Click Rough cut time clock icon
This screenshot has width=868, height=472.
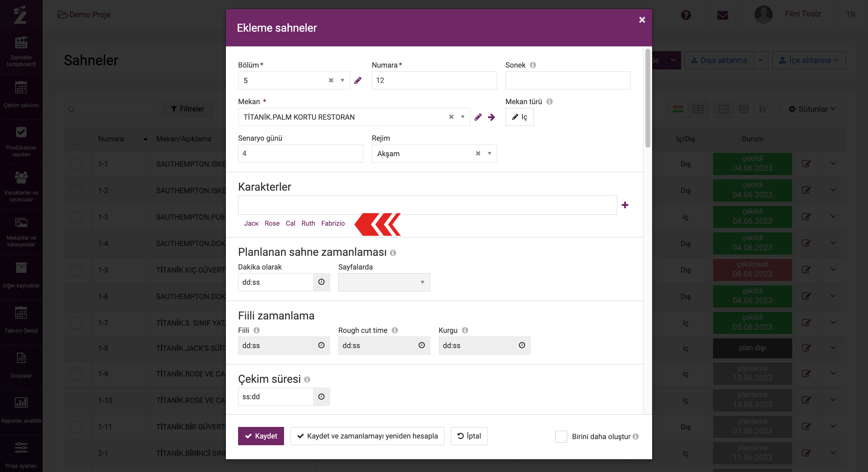coord(422,345)
